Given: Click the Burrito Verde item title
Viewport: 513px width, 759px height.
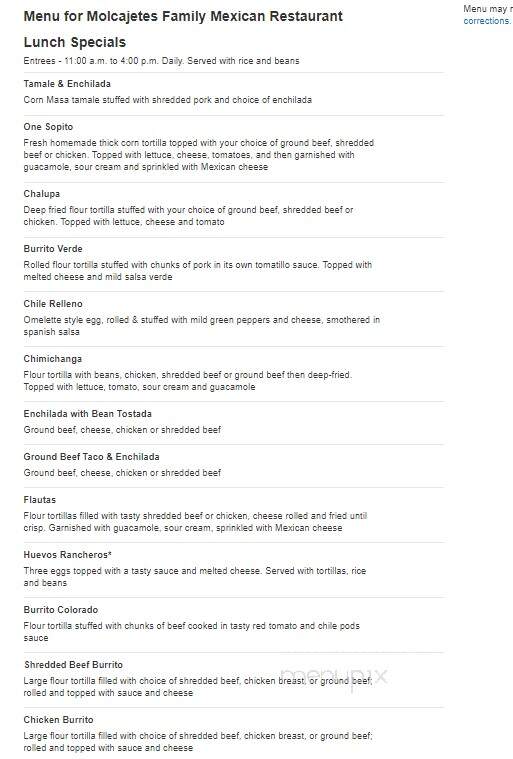Looking at the screenshot, I should point(53,249).
